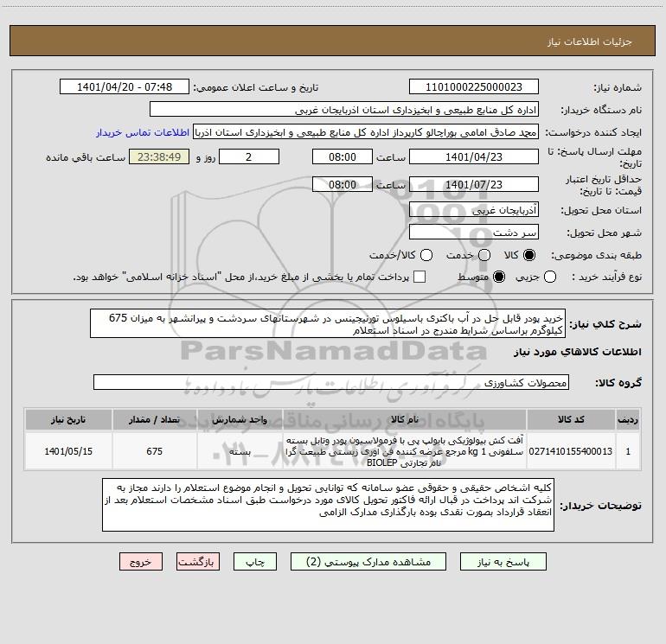
Task: Select the 'کالا' radio button
Action: point(529,255)
